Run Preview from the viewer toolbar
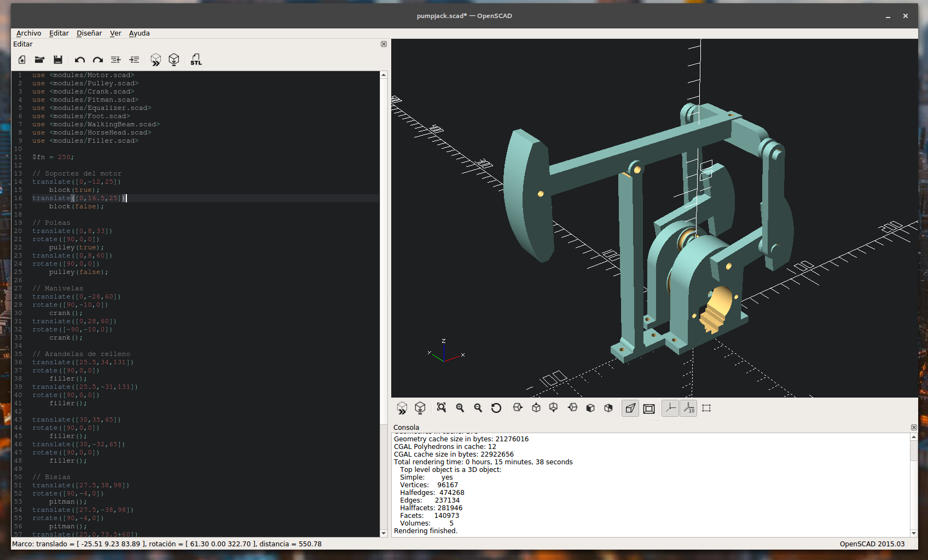The width and height of the screenshot is (928, 560). [402, 408]
